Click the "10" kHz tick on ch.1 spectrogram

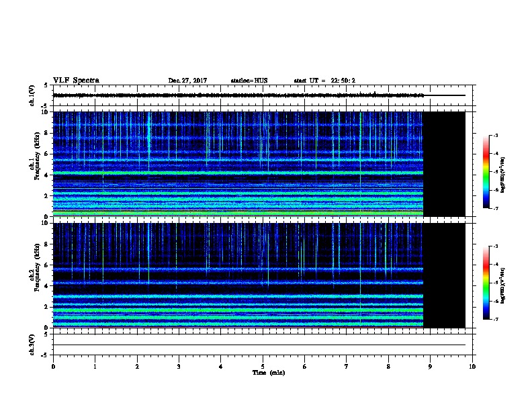click(46, 112)
